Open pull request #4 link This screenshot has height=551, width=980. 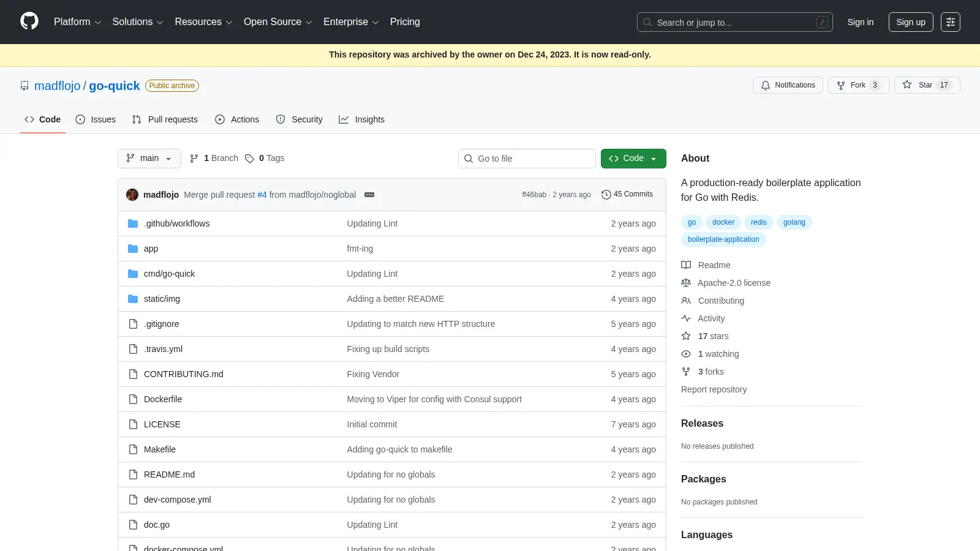(x=262, y=195)
